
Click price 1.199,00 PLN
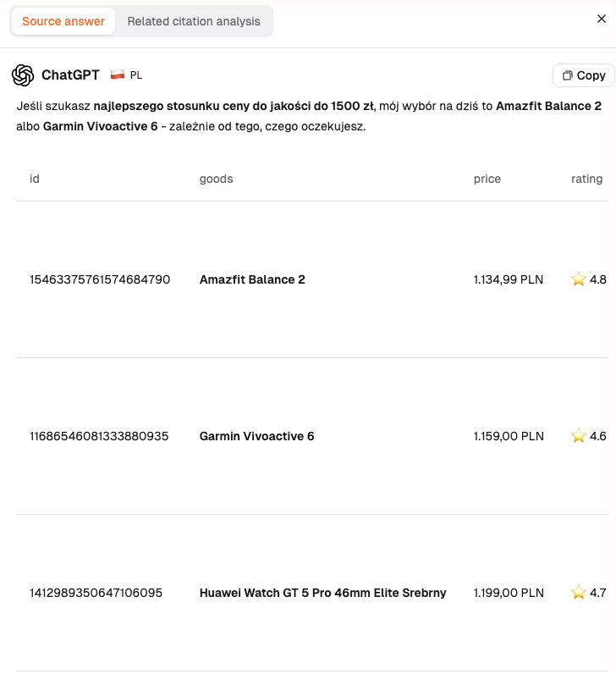point(509,593)
